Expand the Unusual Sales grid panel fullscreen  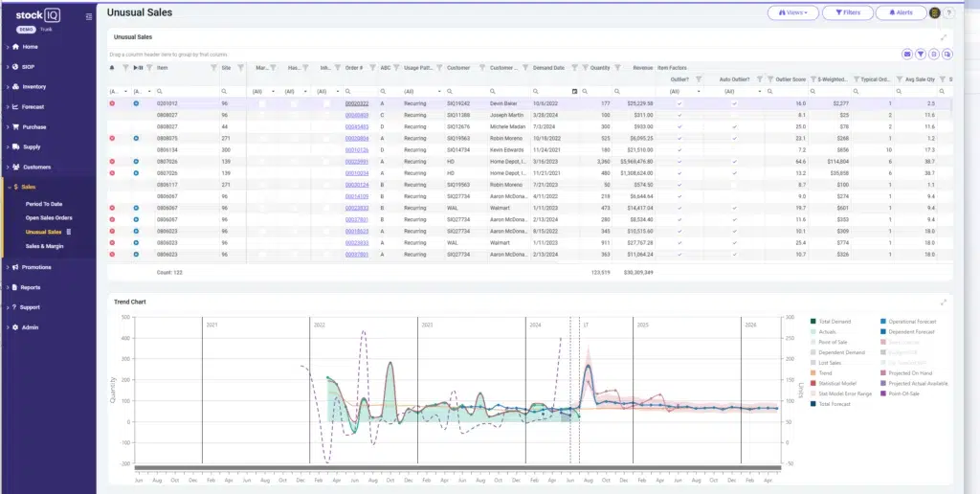tap(944, 37)
